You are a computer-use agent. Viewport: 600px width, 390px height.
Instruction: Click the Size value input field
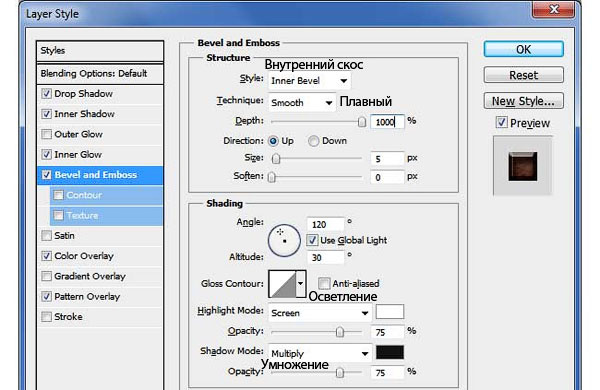[x=387, y=158]
